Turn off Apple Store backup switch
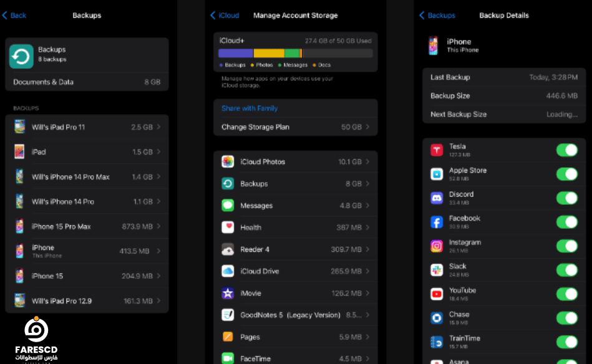Viewport: 592px width, 364px height. 566,175
